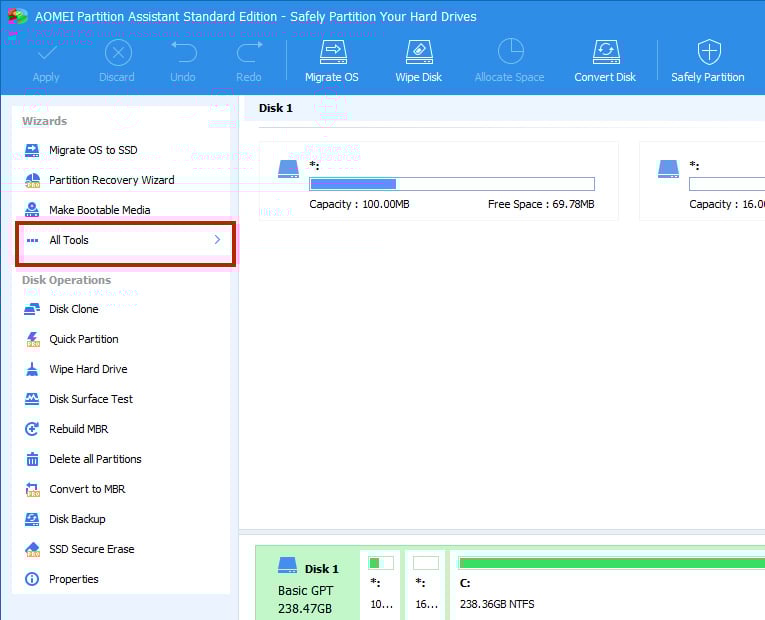This screenshot has height=620, width=765.
Task: Click the Discard toolbar icon
Action: click(x=118, y=52)
